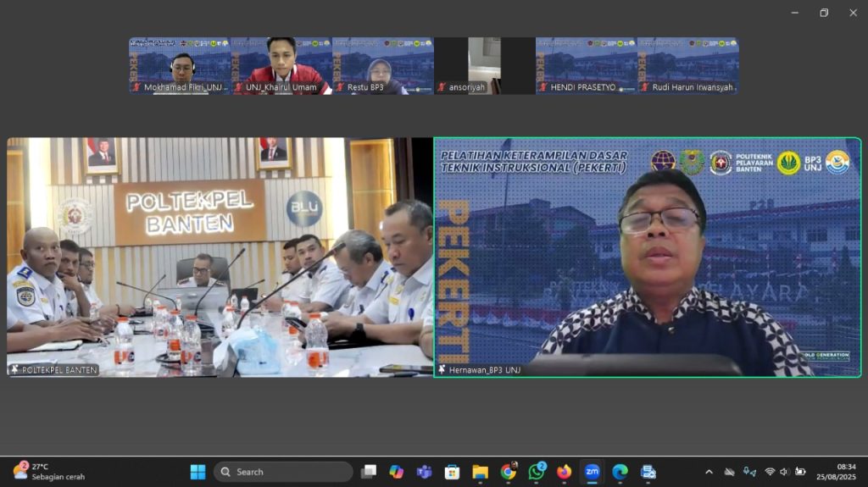This screenshot has width=868, height=487.
Task: Select Mokhamad Fikri_UNJ video thumbnail
Action: (180, 65)
